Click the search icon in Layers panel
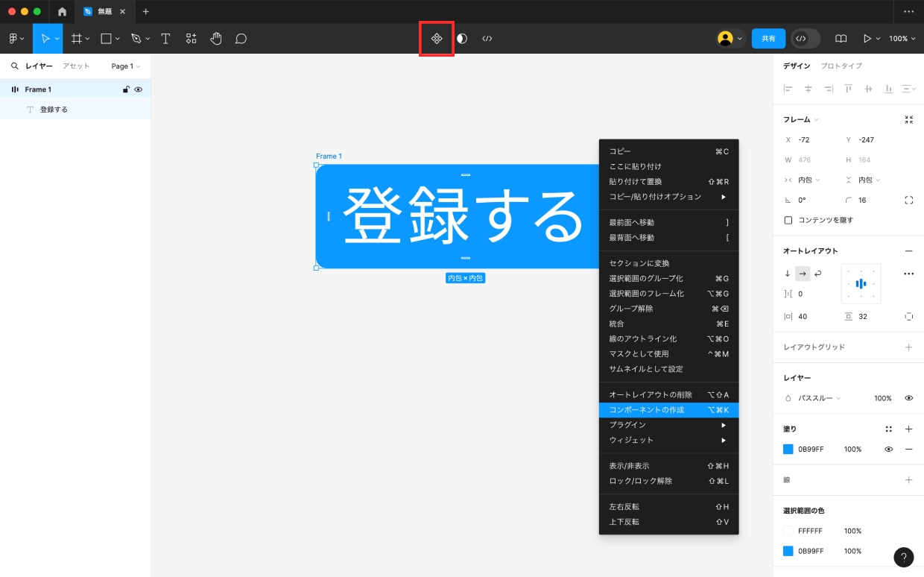 coord(14,66)
